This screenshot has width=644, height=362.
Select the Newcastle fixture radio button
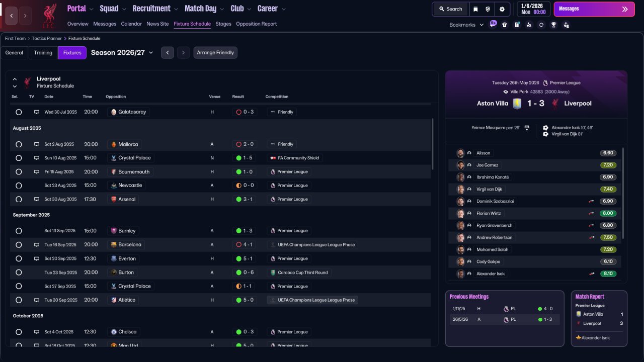pos(19,186)
